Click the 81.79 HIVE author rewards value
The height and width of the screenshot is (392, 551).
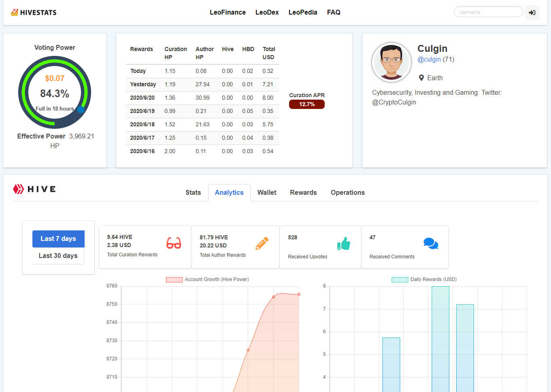(x=214, y=237)
